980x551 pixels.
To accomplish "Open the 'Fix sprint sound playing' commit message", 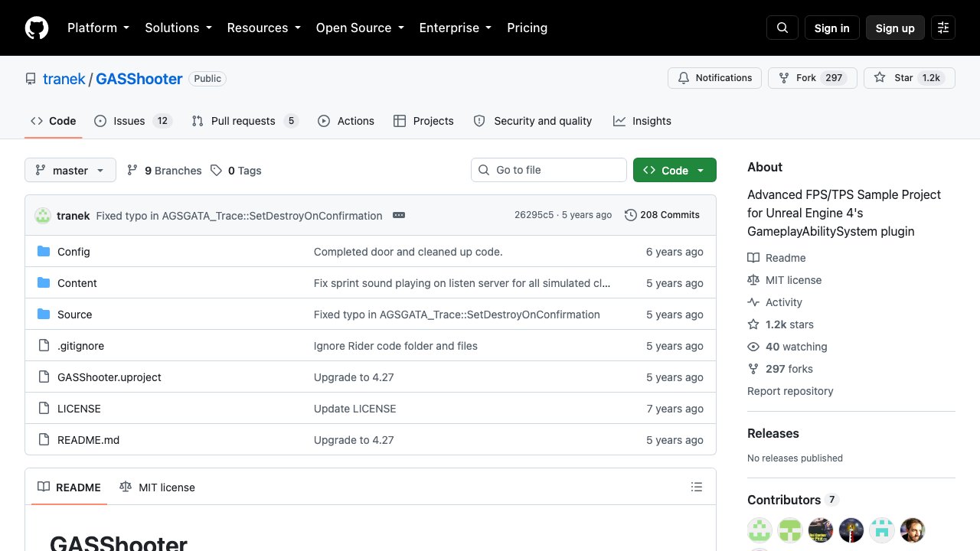I will (462, 283).
